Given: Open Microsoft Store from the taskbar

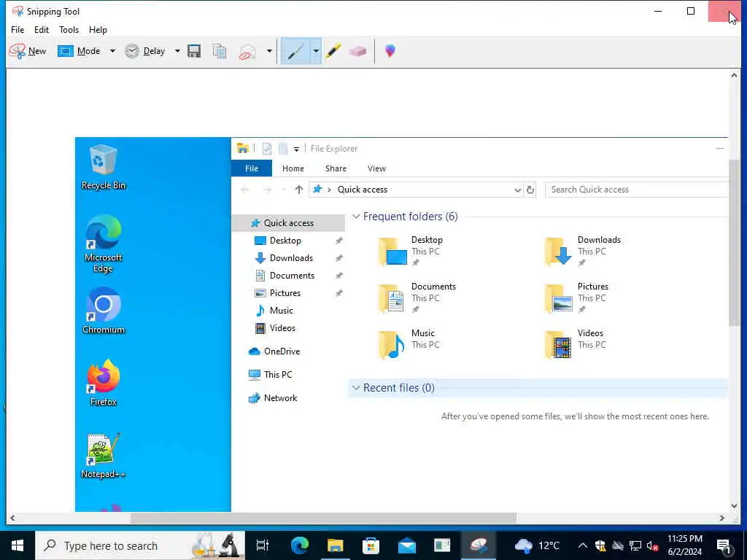Looking at the screenshot, I should 371,545.
